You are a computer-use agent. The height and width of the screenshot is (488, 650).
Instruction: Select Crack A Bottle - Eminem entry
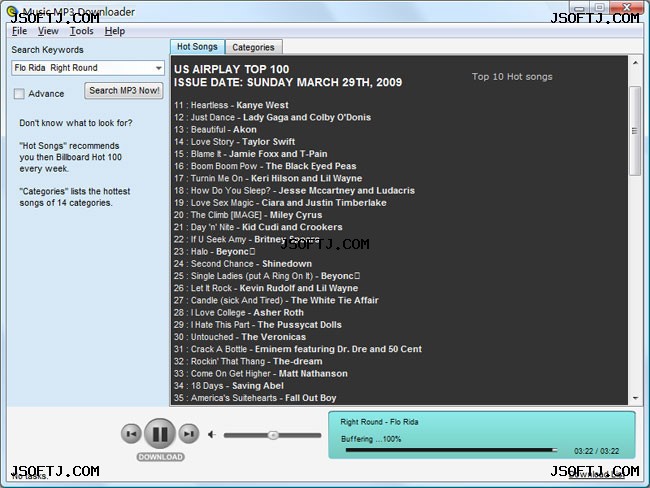coord(298,350)
